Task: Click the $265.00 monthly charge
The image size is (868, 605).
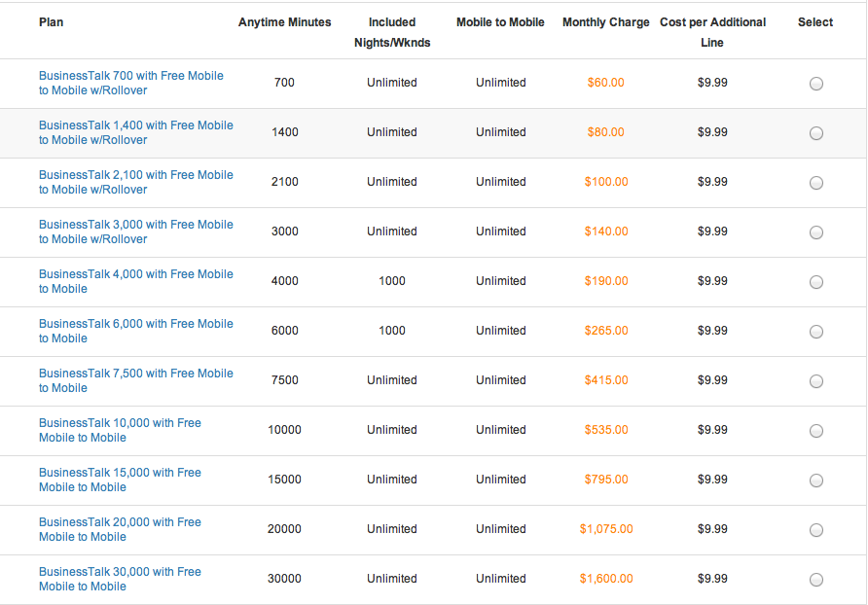Action: 606,331
